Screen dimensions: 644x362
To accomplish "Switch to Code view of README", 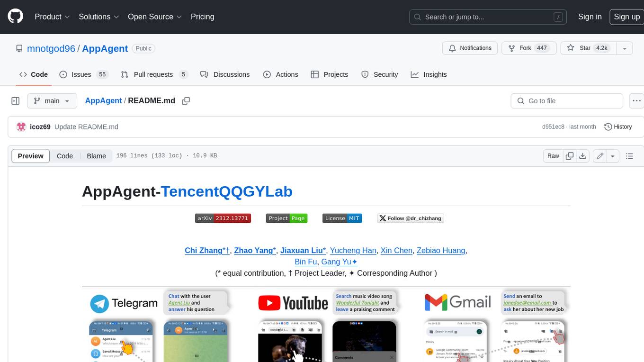I will [65, 156].
